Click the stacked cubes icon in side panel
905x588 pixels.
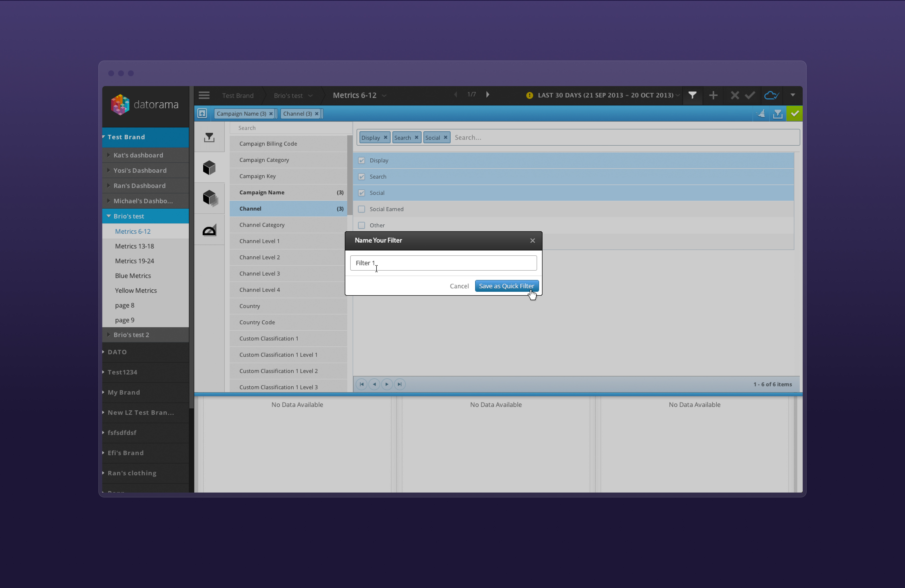[x=210, y=198]
